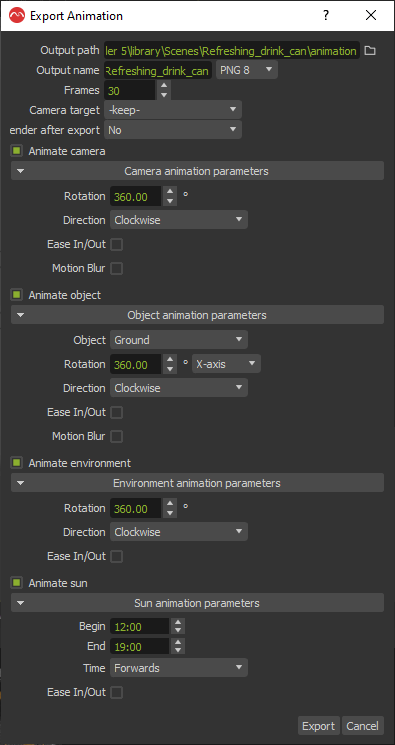395x745 pixels.
Task: Increase object Rotation with up arrow
Action: click(x=170, y=360)
